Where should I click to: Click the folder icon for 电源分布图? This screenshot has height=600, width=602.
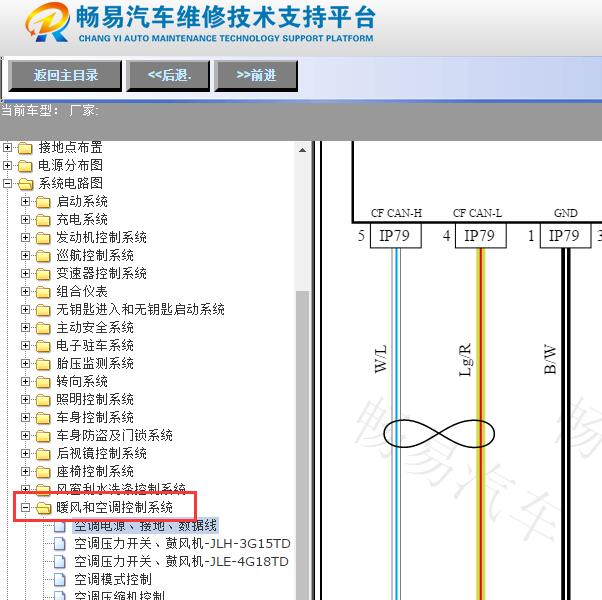[25, 165]
